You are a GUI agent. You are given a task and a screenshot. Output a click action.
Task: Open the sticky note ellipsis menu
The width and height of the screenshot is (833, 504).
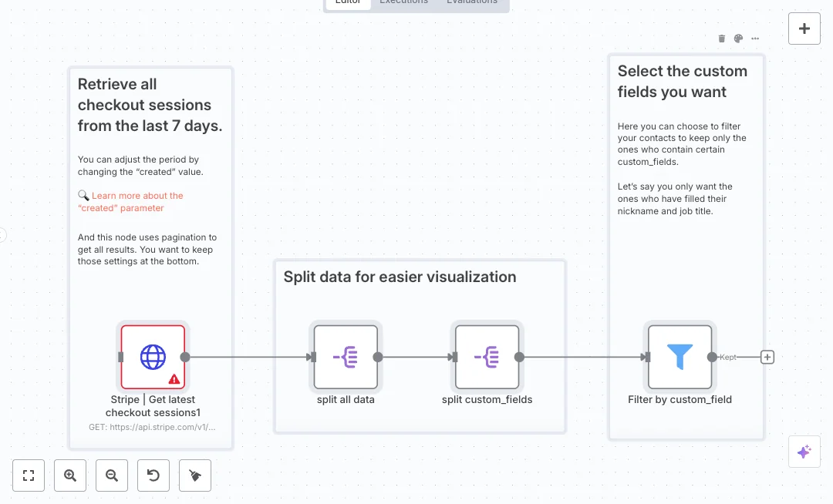(x=755, y=39)
